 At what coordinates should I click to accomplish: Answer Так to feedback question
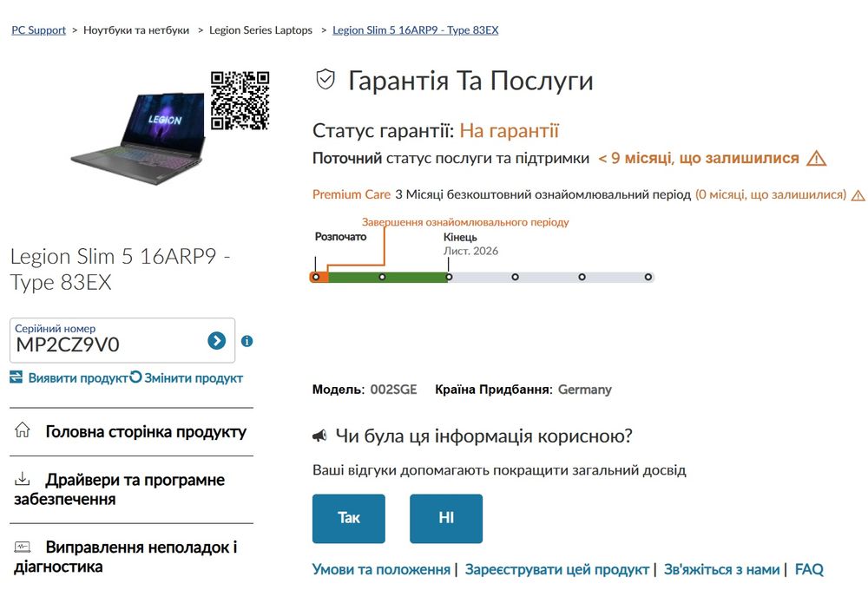[349, 519]
